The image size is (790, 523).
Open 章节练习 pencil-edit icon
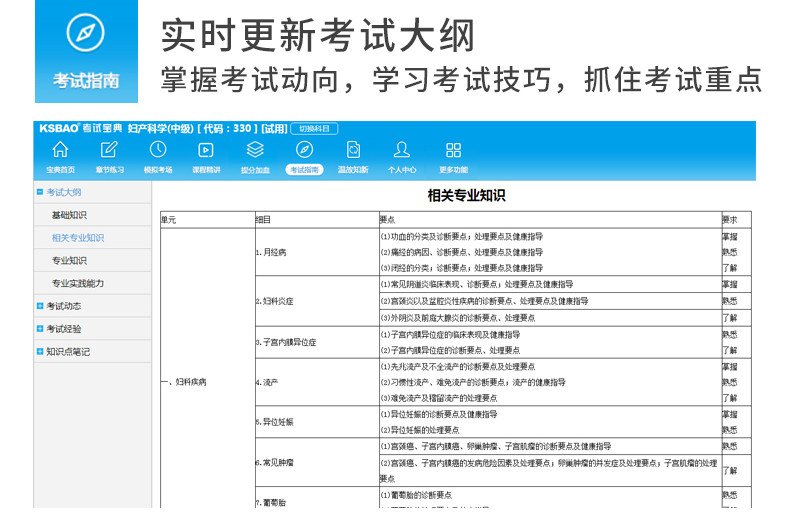click(x=109, y=150)
